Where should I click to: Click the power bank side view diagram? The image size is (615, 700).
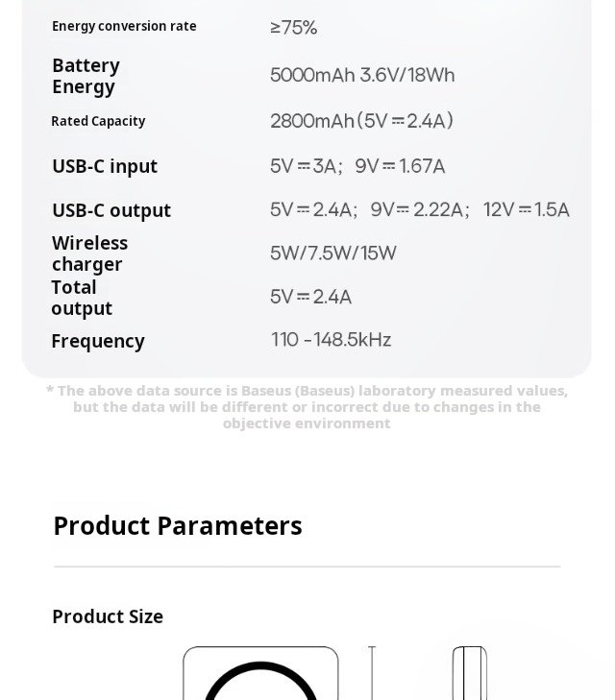pyautogui.click(x=469, y=674)
